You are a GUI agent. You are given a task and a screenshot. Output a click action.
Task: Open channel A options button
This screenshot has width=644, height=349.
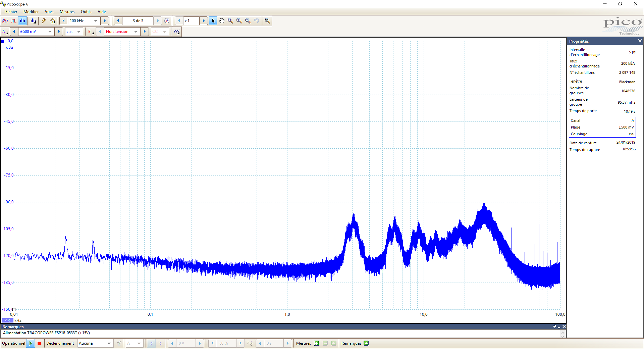point(5,32)
